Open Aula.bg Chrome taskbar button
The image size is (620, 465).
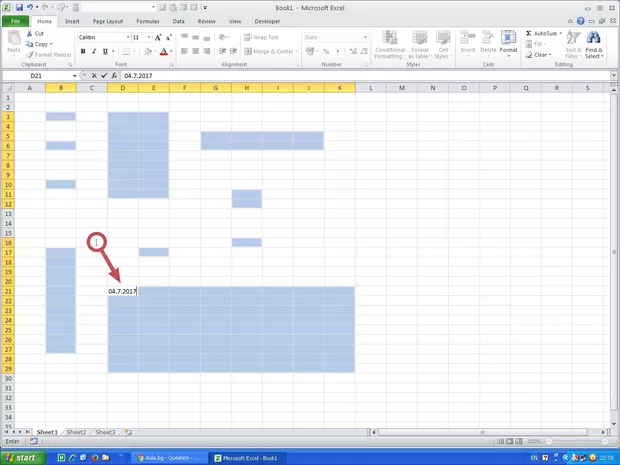pos(168,458)
